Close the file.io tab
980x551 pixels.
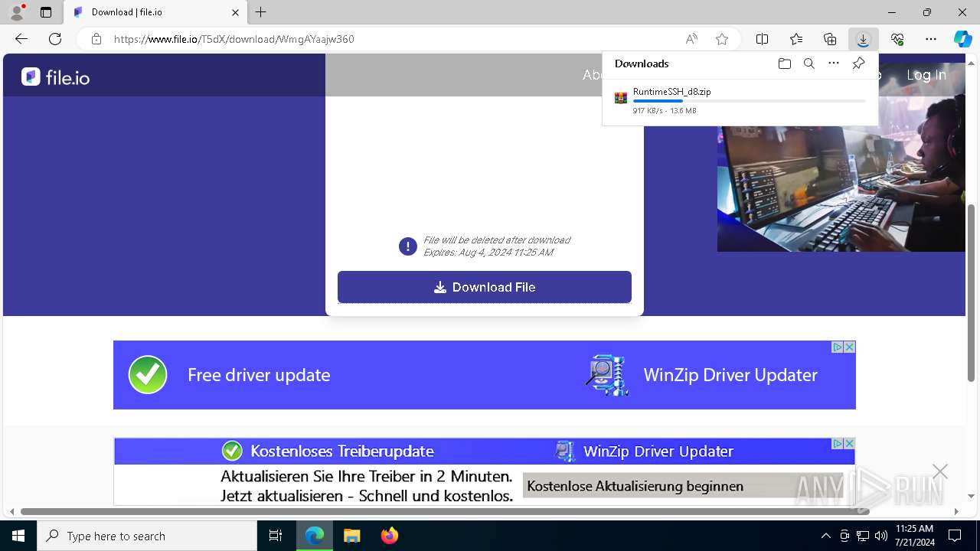click(236, 12)
